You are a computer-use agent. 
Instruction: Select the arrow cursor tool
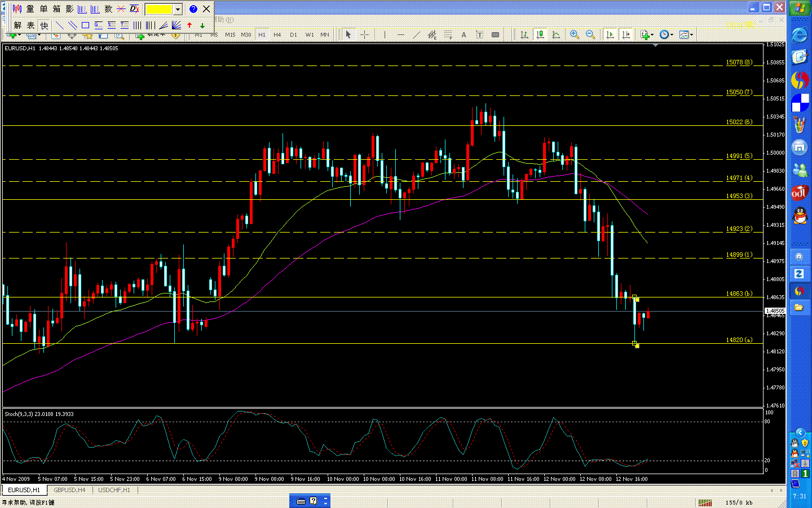pyautogui.click(x=348, y=34)
